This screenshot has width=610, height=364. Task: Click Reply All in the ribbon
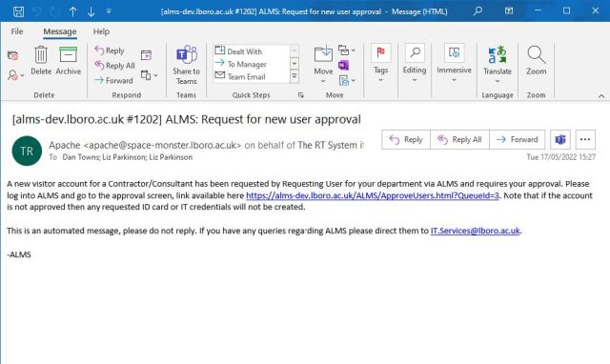point(114,66)
